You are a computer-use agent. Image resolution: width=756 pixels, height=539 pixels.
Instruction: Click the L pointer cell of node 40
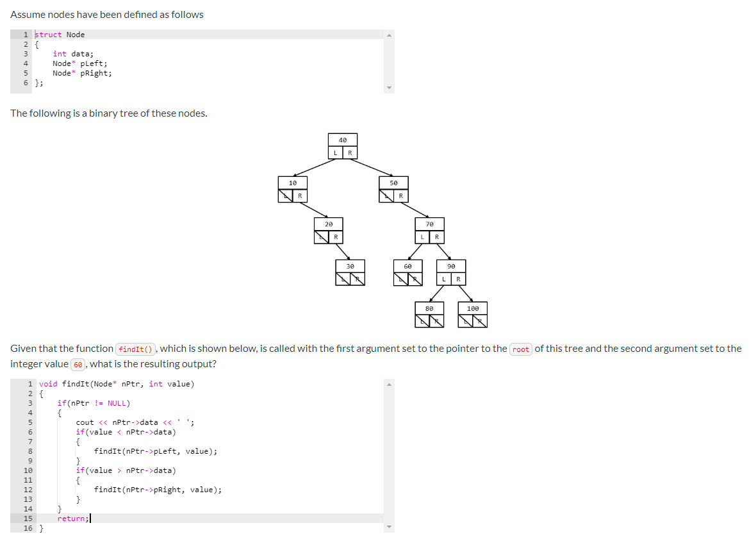(x=335, y=153)
